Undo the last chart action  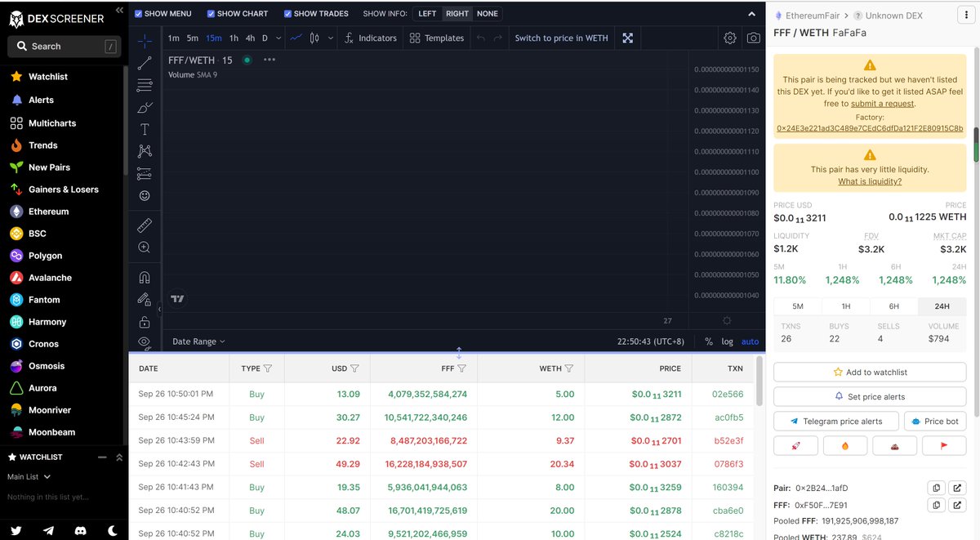(481, 38)
